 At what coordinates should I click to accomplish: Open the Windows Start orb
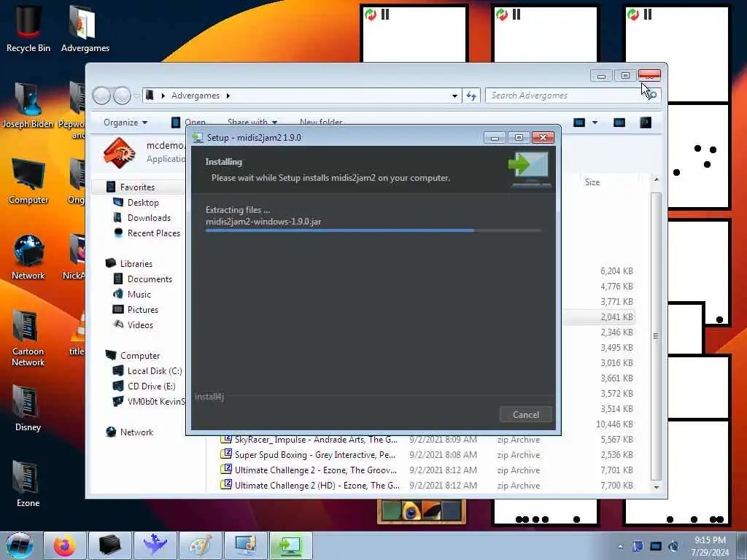pyautogui.click(x=20, y=545)
